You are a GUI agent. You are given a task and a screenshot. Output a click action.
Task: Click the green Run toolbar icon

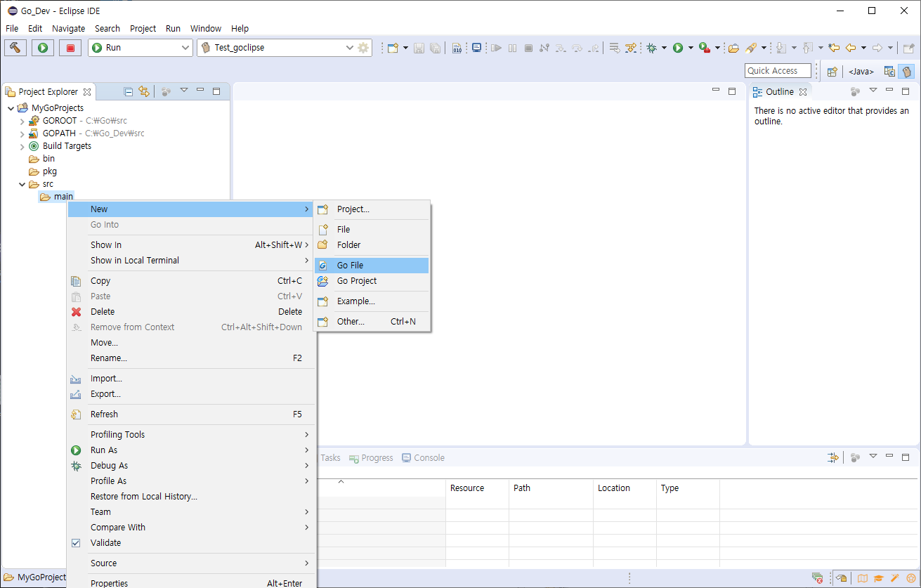pyautogui.click(x=678, y=48)
